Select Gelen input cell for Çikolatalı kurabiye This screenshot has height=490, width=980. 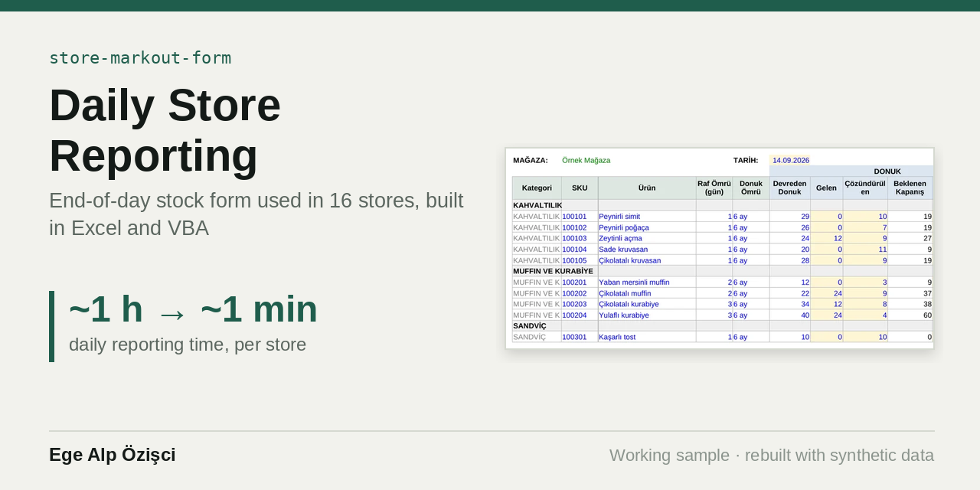(x=827, y=304)
